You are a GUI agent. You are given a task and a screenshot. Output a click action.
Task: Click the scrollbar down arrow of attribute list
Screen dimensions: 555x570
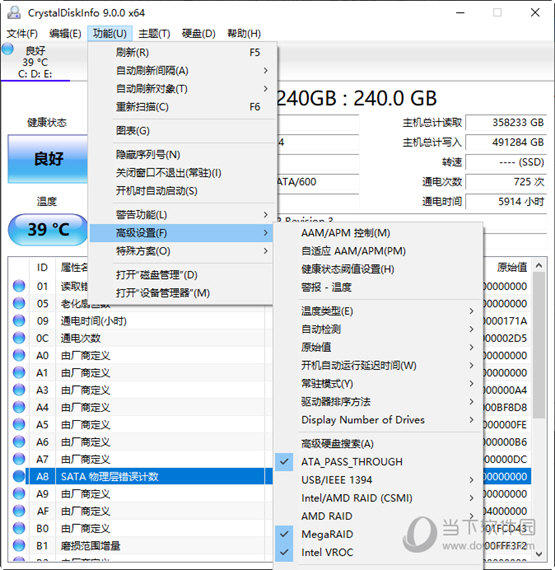[539, 554]
